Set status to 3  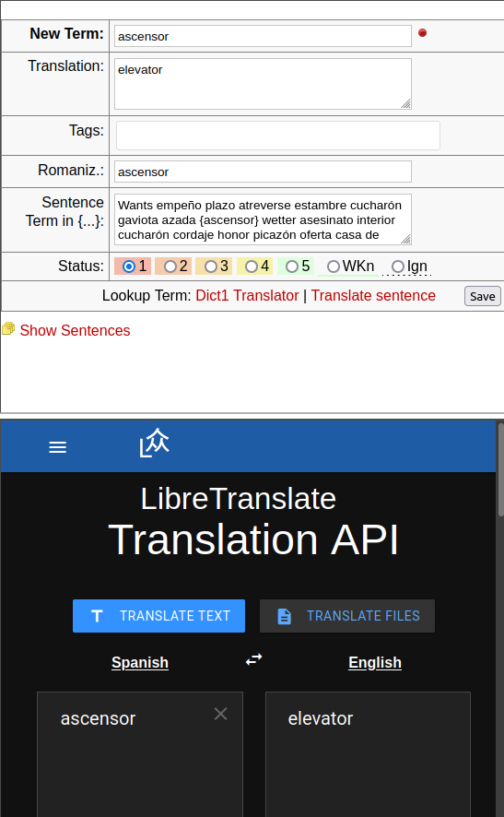pyautogui.click(x=210, y=266)
